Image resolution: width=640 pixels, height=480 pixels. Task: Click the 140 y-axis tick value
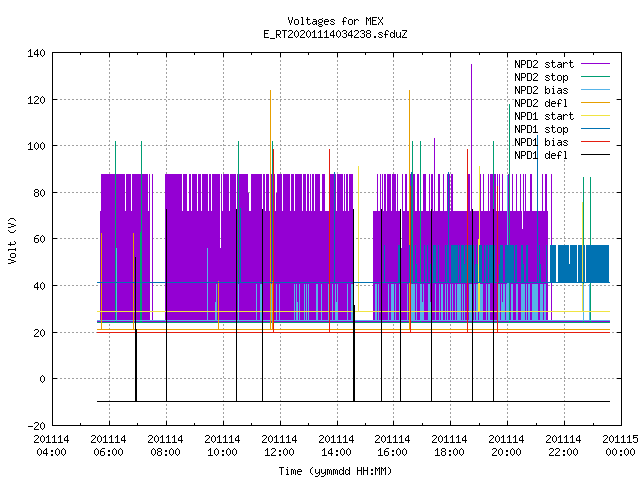pos(36,53)
